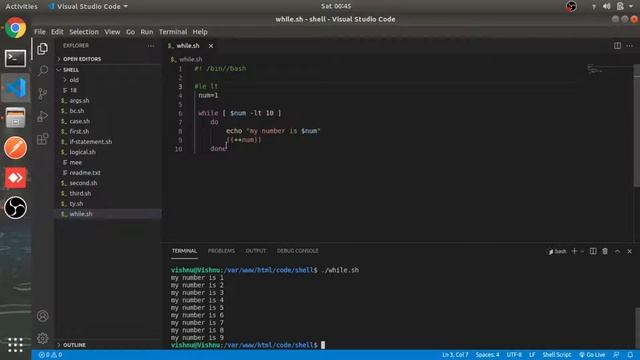Open Visual Studio Code app menu in top bar
Screen dimensions: 640x360
88,7
